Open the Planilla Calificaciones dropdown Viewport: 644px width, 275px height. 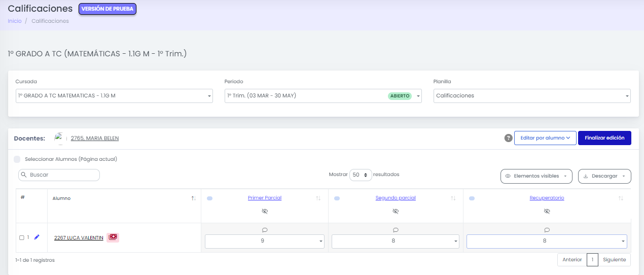click(x=532, y=95)
